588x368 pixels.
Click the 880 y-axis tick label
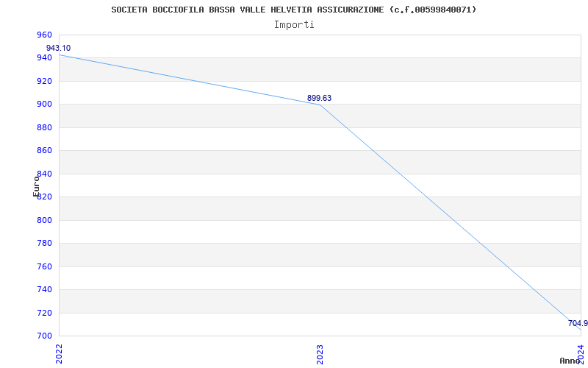44,127
